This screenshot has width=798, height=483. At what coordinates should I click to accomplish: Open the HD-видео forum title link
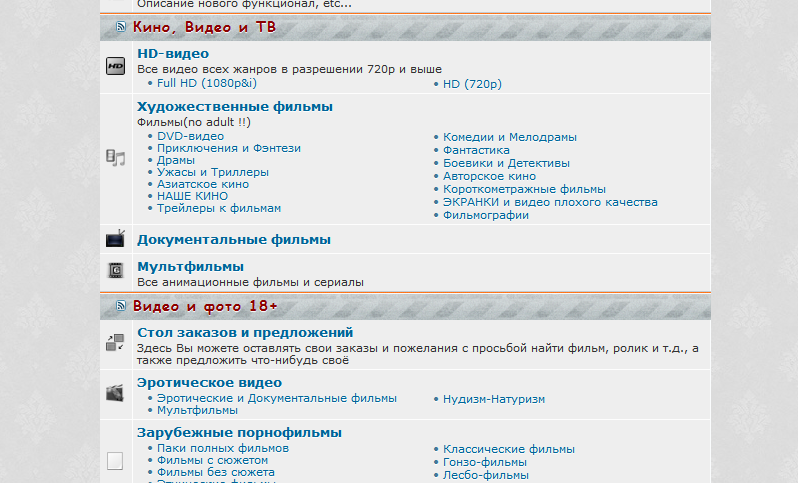(x=173, y=53)
